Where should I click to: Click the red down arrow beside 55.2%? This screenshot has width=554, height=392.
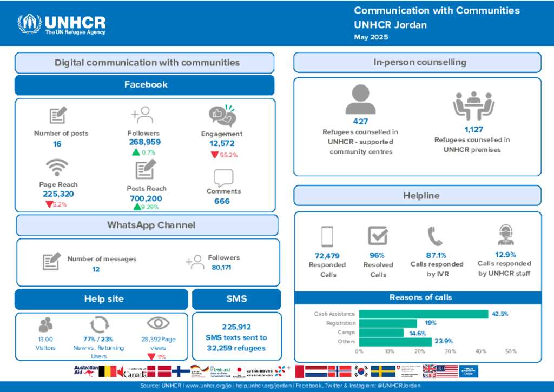214,155
